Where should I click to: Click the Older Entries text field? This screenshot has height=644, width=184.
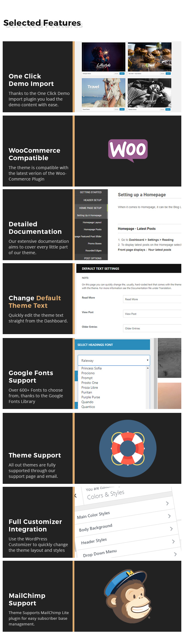pos(152,328)
